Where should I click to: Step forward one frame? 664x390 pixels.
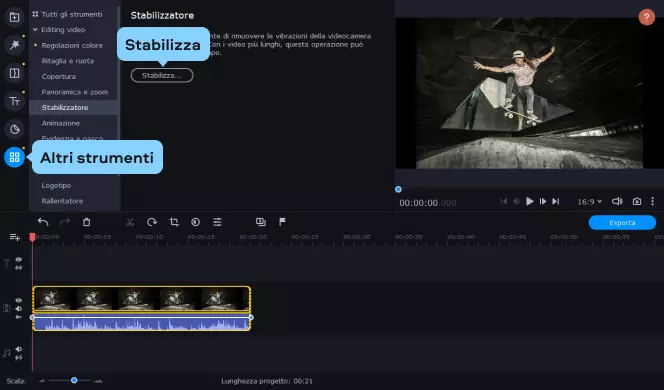pyautogui.click(x=542, y=202)
